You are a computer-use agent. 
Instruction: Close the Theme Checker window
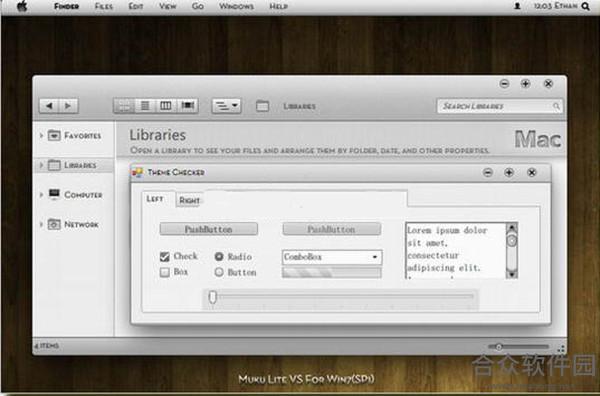(x=532, y=172)
